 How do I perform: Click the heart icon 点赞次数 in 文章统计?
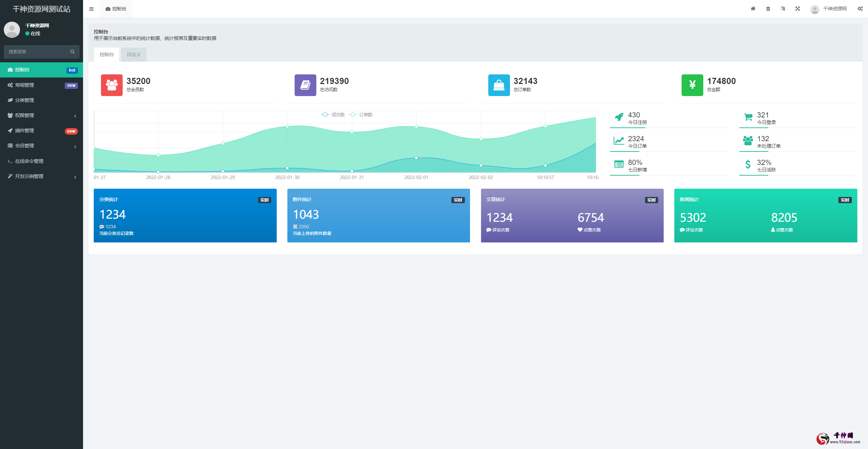pos(580,230)
